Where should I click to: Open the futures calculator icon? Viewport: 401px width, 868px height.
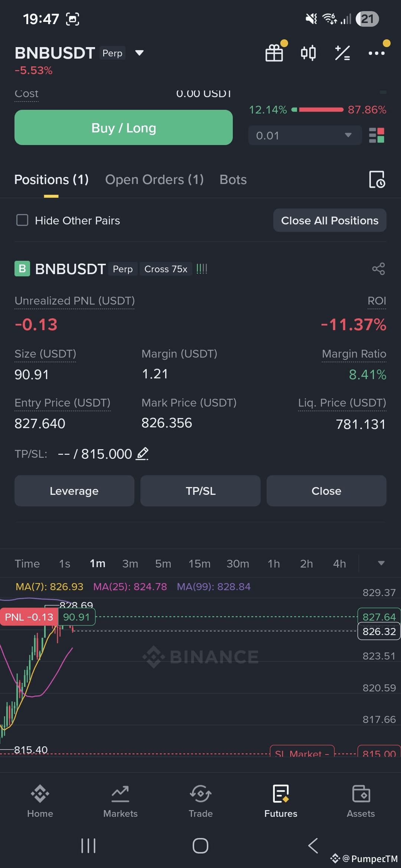tap(342, 53)
